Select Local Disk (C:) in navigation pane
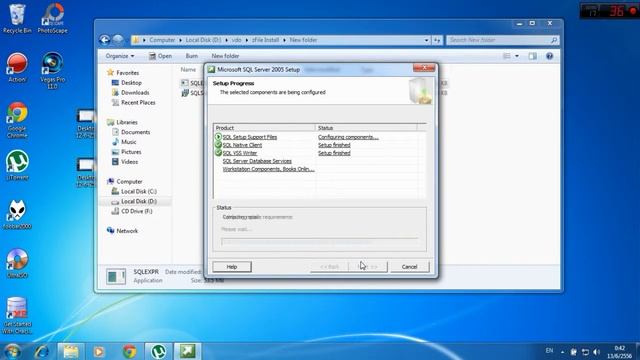The image size is (640, 360). pyautogui.click(x=139, y=191)
